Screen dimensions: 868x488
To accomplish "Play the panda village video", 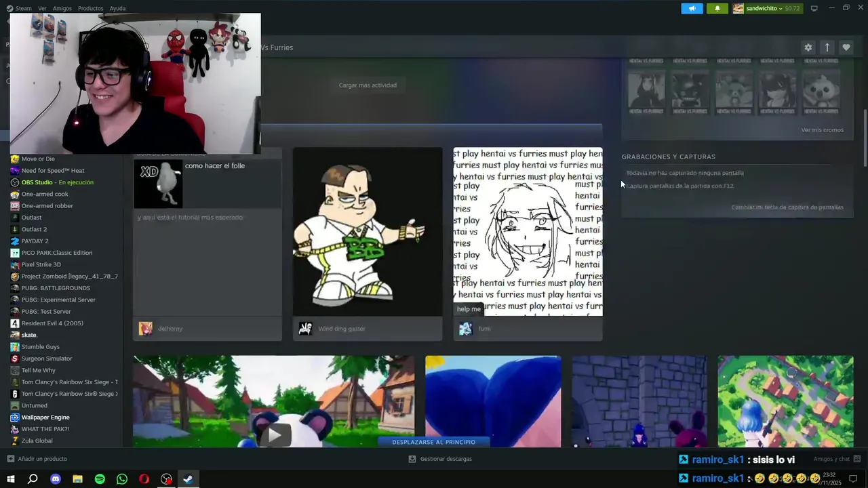I will (x=274, y=434).
